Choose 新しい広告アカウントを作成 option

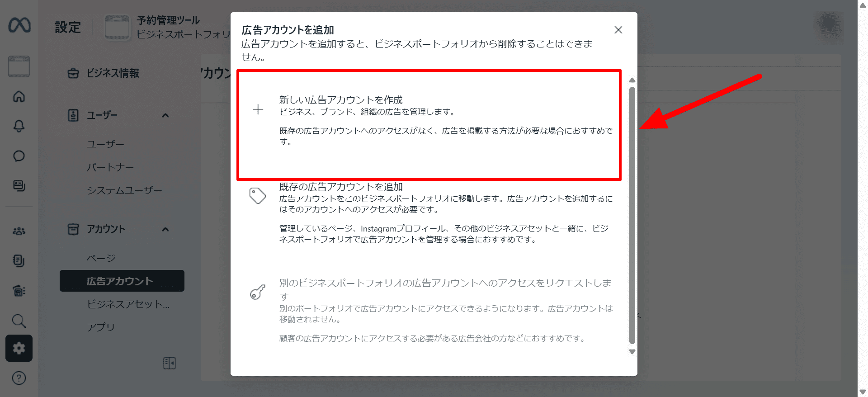click(429, 125)
